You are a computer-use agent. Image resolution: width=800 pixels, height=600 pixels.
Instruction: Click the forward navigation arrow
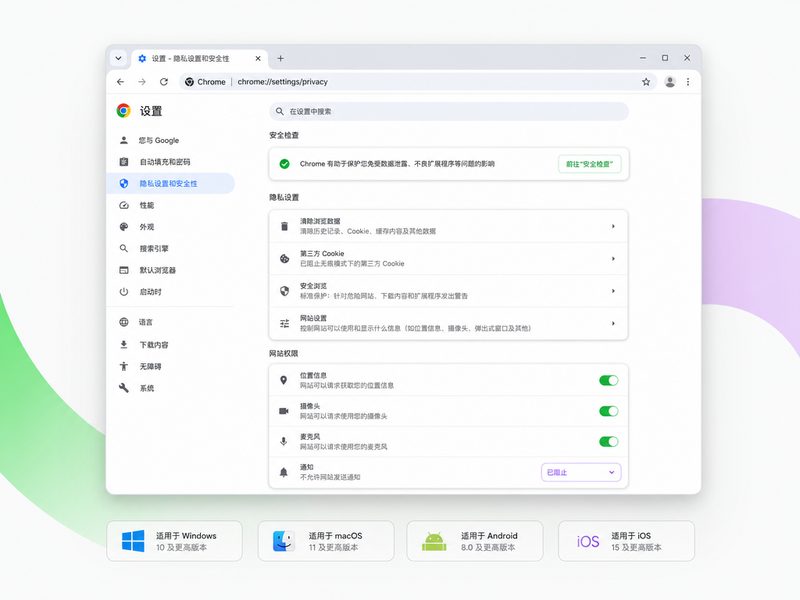(142, 82)
